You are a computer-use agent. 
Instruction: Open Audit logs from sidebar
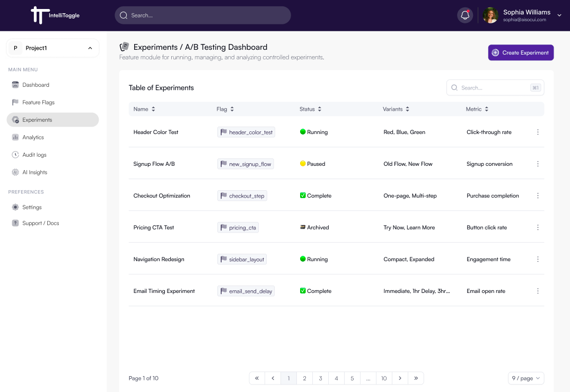(34, 155)
